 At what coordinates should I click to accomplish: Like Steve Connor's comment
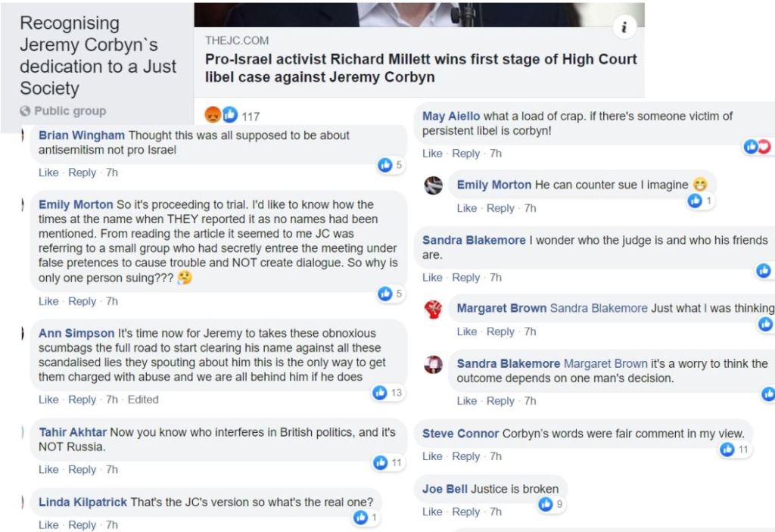(432, 456)
